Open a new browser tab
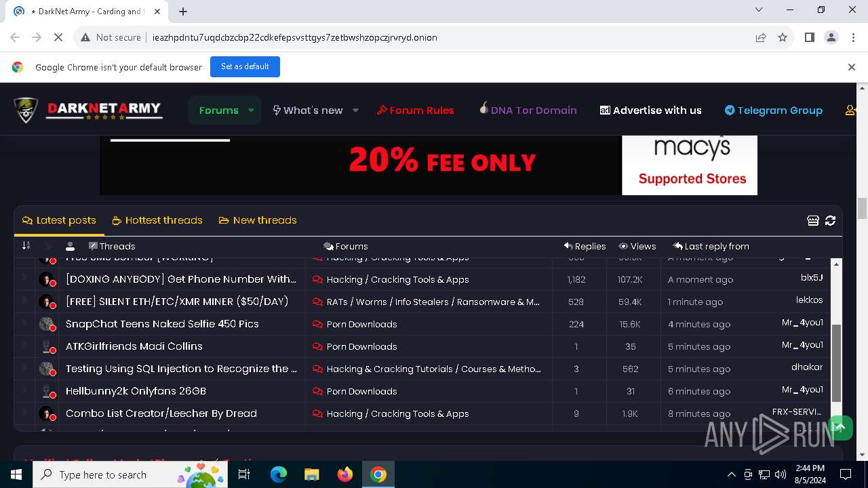Screen dimensions: 868x488 183,11
